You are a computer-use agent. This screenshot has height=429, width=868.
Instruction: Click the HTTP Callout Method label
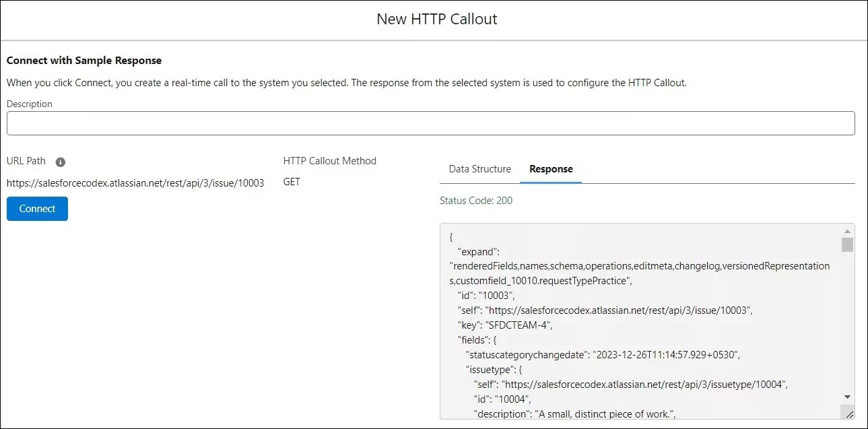coord(330,161)
